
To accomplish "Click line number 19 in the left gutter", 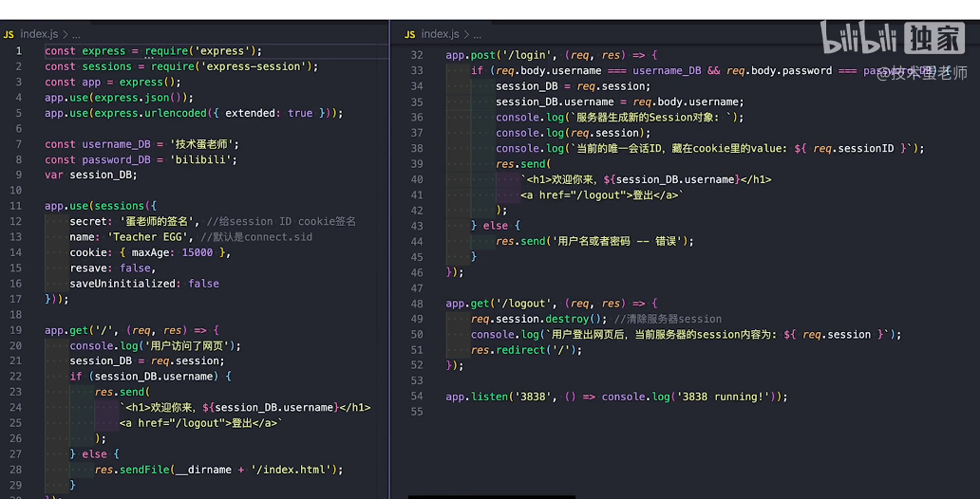I will click(x=16, y=330).
